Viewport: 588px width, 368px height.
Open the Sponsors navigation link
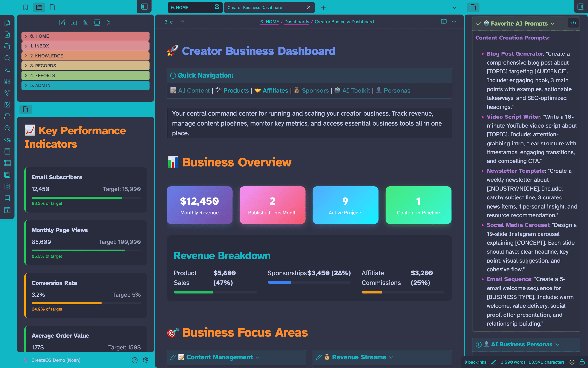pyautogui.click(x=315, y=91)
